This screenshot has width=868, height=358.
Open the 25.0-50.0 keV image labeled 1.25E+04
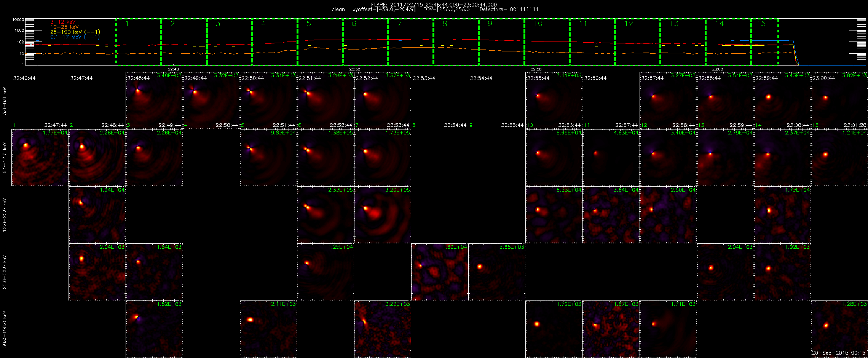pyautogui.click(x=325, y=272)
